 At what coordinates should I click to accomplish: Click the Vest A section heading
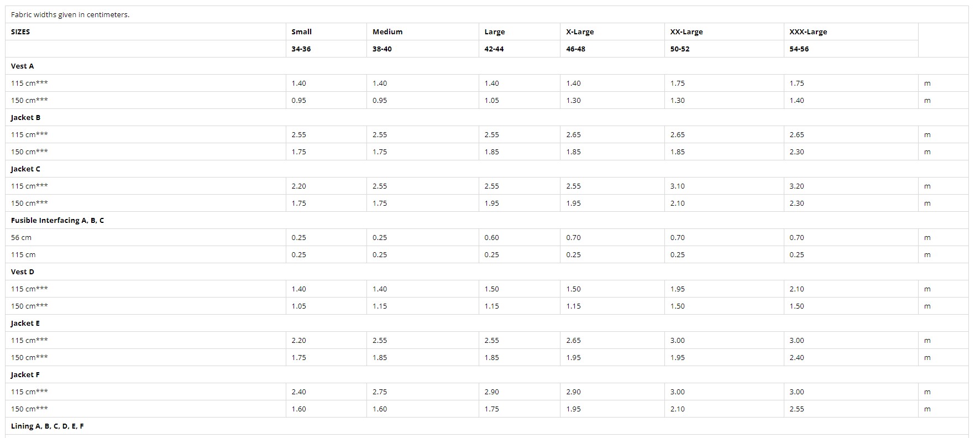[23, 66]
